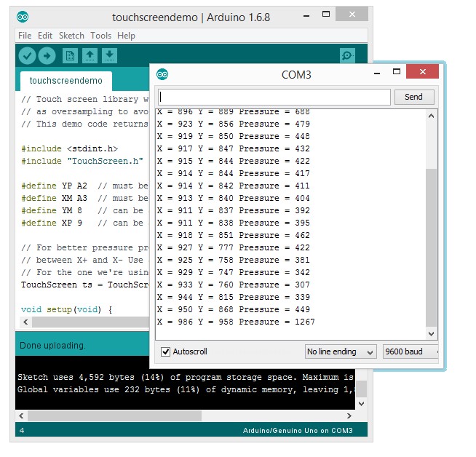
Task: Open a sketch with up-arrow icon
Action: [x=90, y=56]
